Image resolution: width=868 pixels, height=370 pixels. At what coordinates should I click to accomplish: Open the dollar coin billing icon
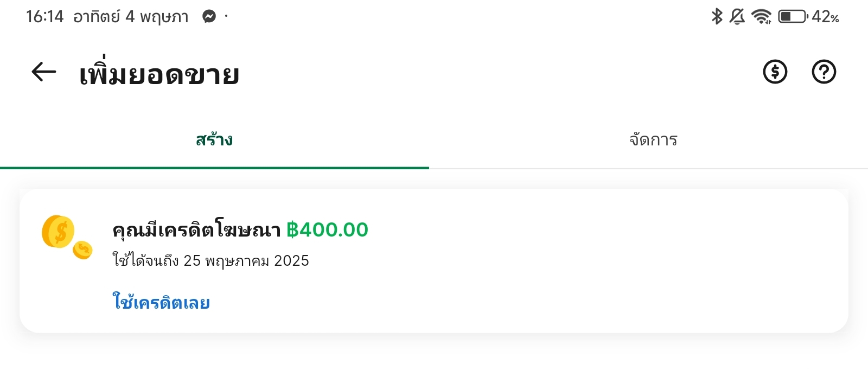775,72
